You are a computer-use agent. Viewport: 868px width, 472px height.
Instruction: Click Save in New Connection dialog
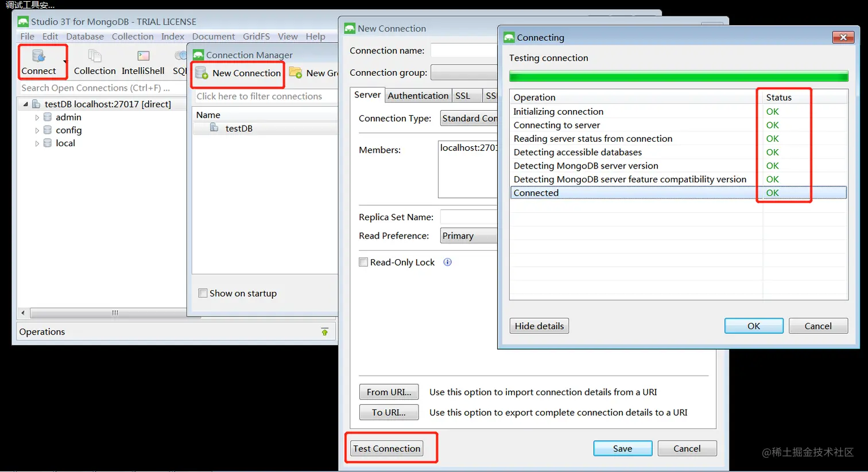pyautogui.click(x=623, y=448)
